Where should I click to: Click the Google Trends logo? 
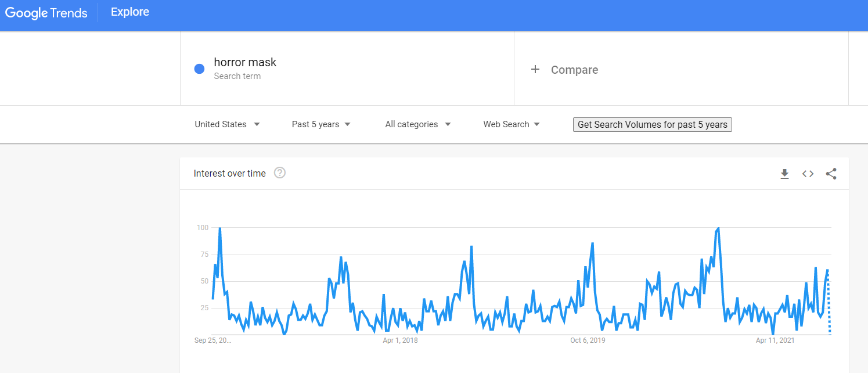[x=46, y=12]
